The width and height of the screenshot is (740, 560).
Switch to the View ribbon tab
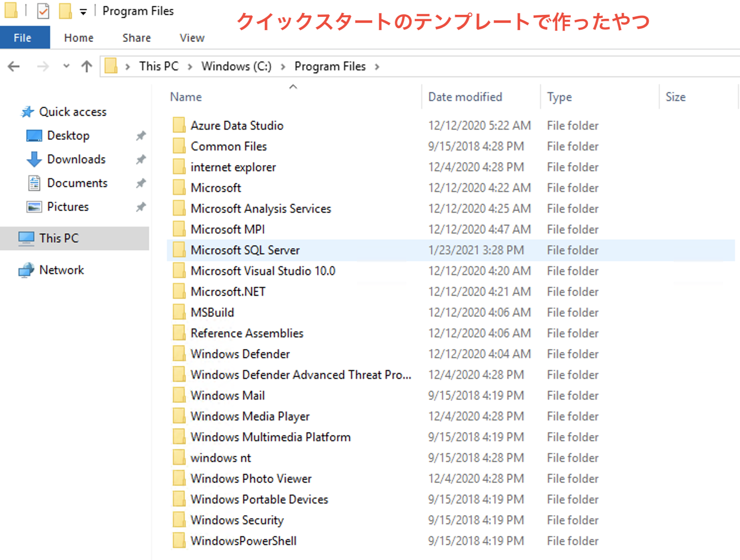point(192,38)
